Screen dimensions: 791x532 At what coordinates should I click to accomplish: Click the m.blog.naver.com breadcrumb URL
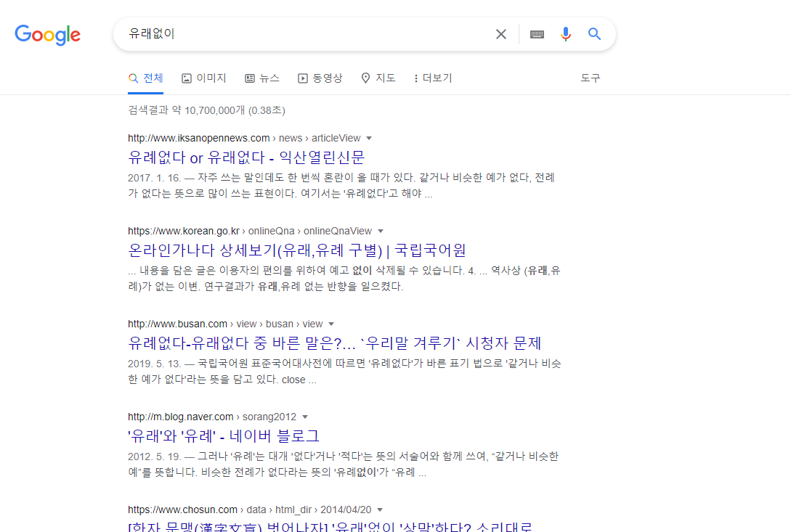(x=212, y=417)
